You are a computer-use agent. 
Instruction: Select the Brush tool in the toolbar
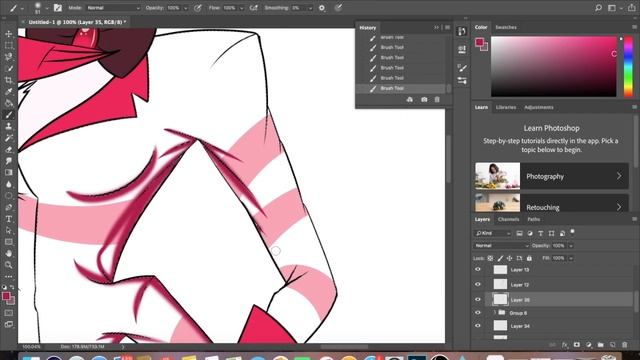[9, 115]
